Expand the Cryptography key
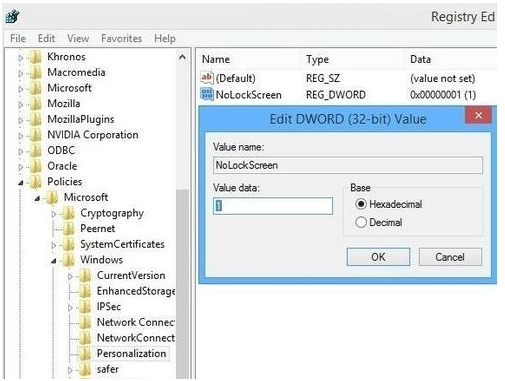This screenshot has height=381, width=505. click(x=54, y=214)
